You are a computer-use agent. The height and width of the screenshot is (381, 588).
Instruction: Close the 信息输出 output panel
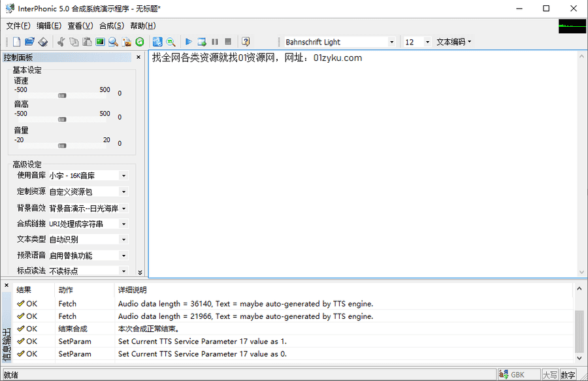[7, 286]
